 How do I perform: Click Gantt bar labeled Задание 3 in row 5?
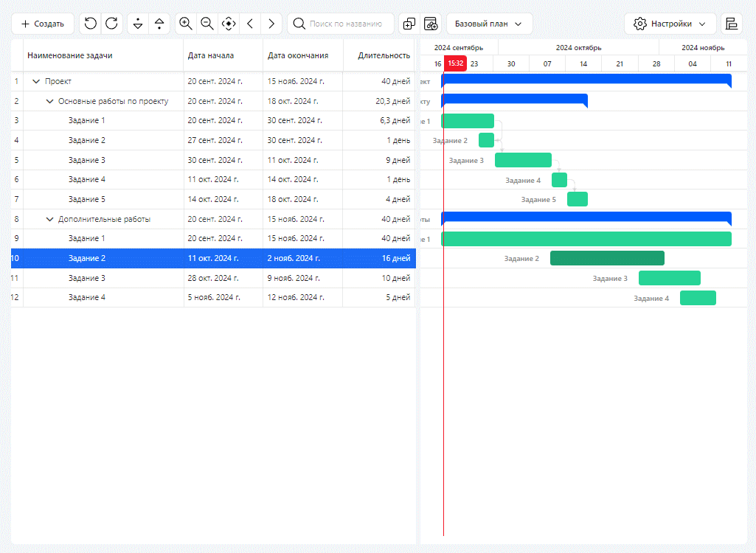(x=523, y=160)
